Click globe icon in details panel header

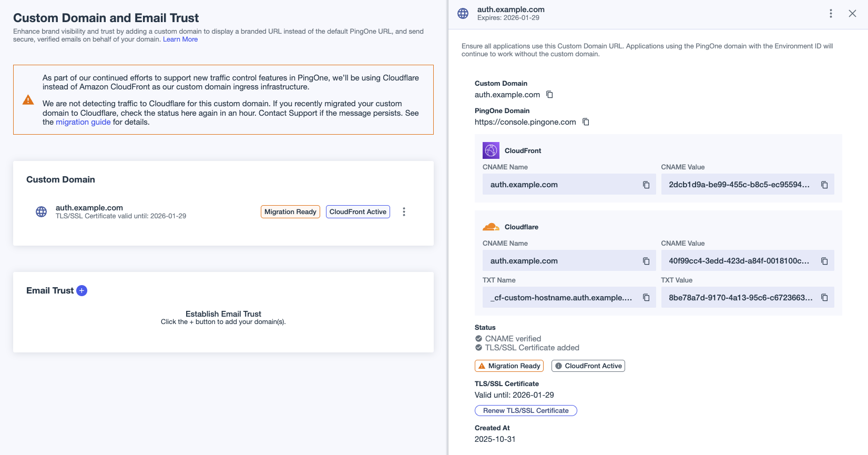click(x=463, y=14)
